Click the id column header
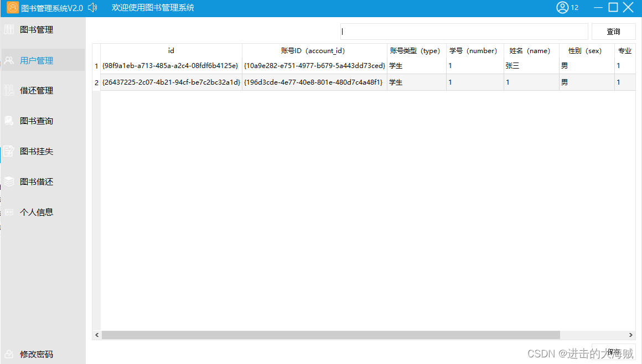Viewport: 642px width, 364px height. (170, 50)
